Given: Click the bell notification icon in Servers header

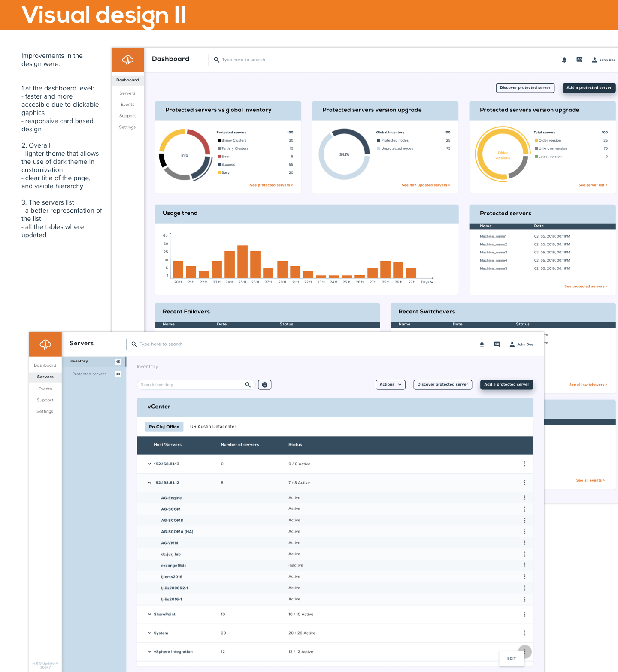Looking at the screenshot, I should coord(482,344).
